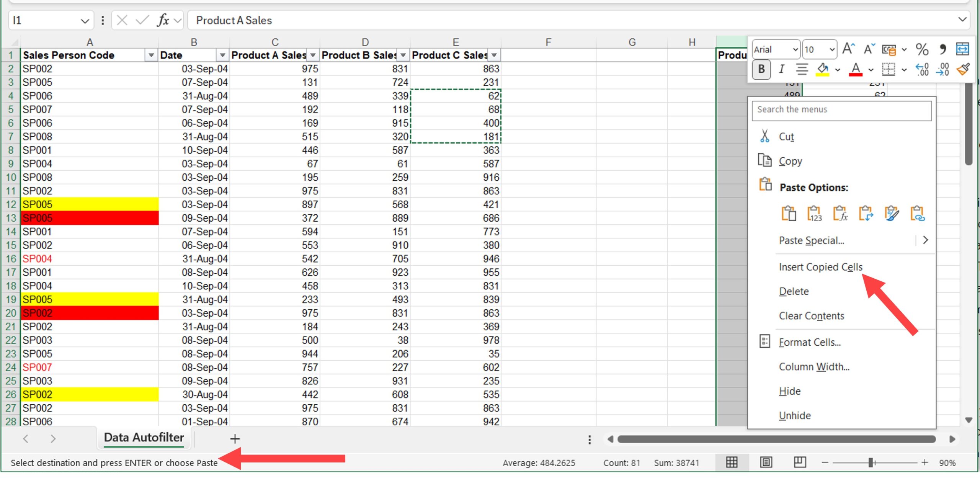This screenshot has height=482, width=980.
Task: Open Paste Special from the context menu
Action: (812, 240)
